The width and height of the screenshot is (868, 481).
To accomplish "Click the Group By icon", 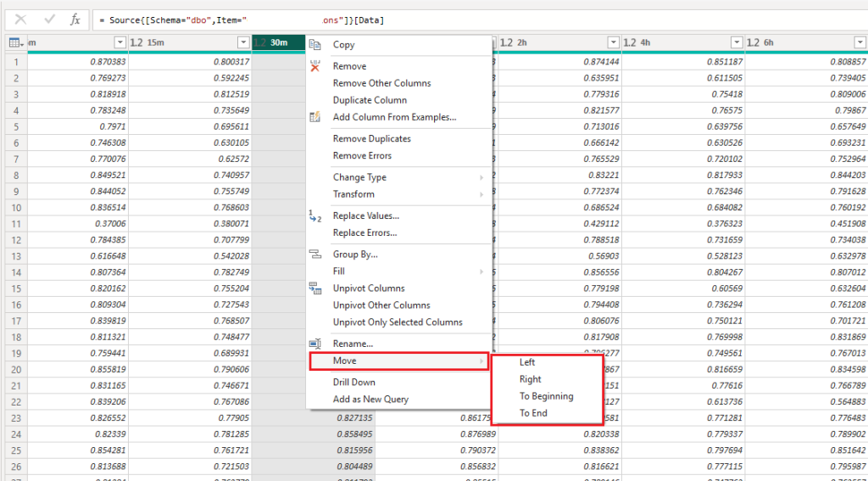I will click(x=315, y=254).
